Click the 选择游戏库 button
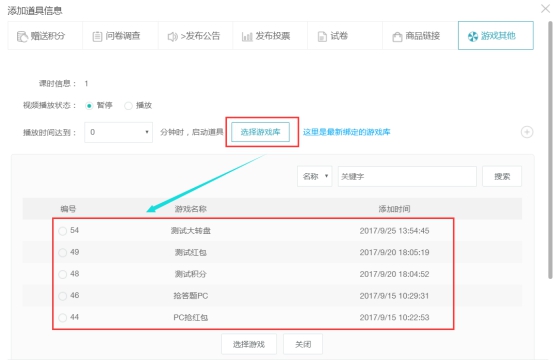The width and height of the screenshot is (554, 360). 260,132
